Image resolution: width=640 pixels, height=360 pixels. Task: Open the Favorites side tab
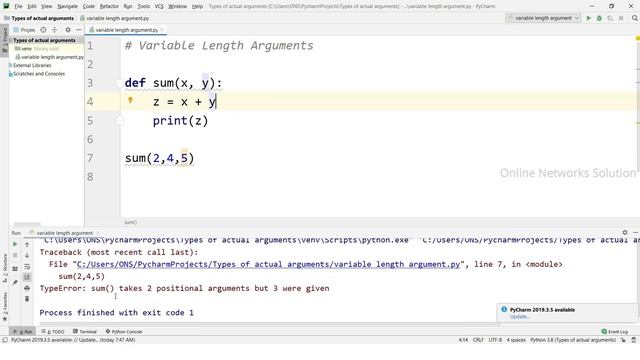4,306
